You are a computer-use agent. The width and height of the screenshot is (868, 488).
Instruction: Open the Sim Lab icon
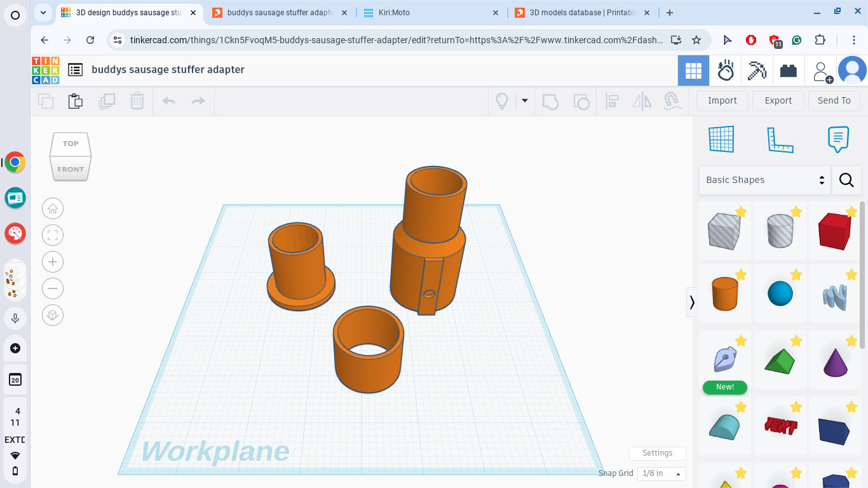[x=726, y=70]
